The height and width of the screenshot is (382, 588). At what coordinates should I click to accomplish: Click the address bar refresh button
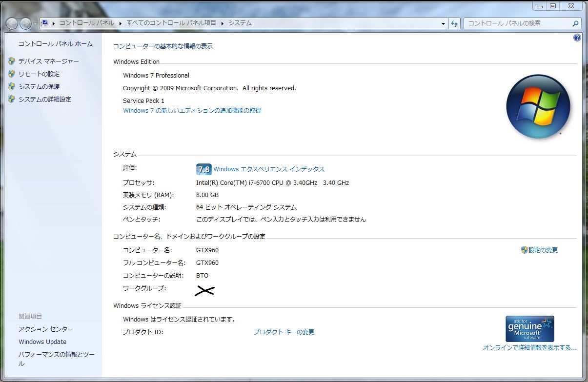tap(455, 23)
